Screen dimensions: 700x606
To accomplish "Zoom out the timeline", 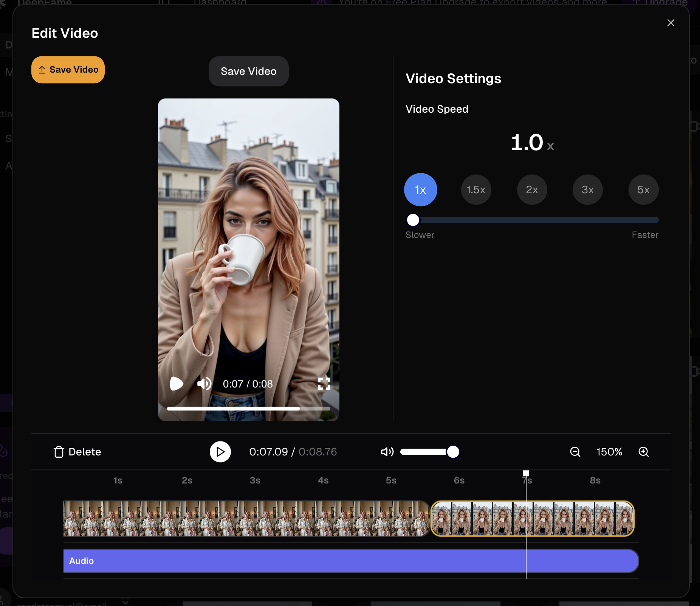I will 575,452.
